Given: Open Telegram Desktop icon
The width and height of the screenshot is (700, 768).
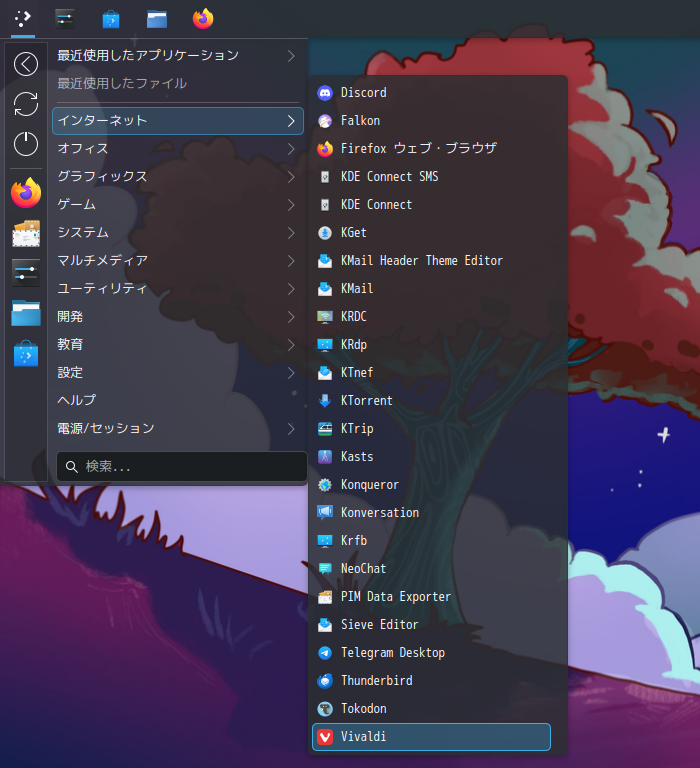Looking at the screenshot, I should (x=325, y=653).
